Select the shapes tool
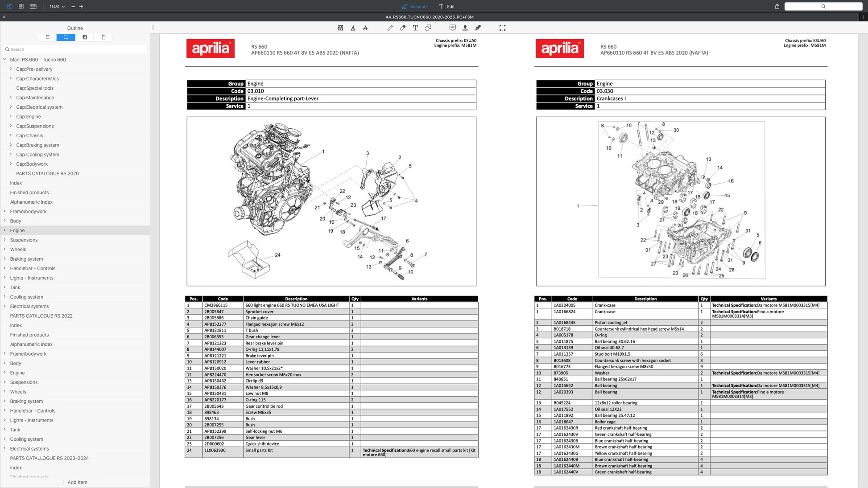This screenshot has width=868, height=488. pos(428,28)
